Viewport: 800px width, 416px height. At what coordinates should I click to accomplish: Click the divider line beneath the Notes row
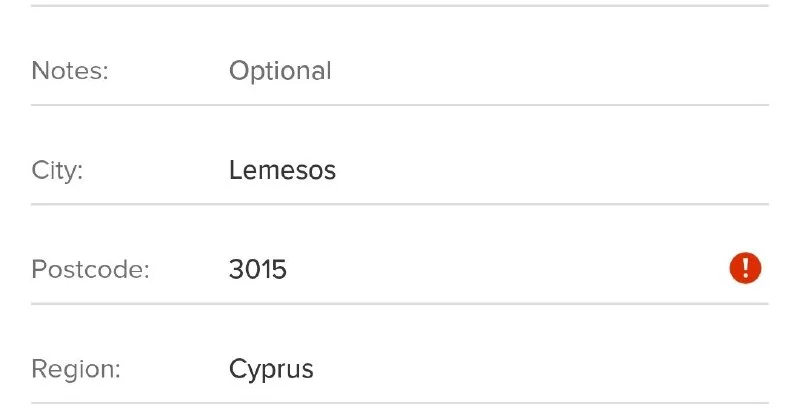click(400, 105)
